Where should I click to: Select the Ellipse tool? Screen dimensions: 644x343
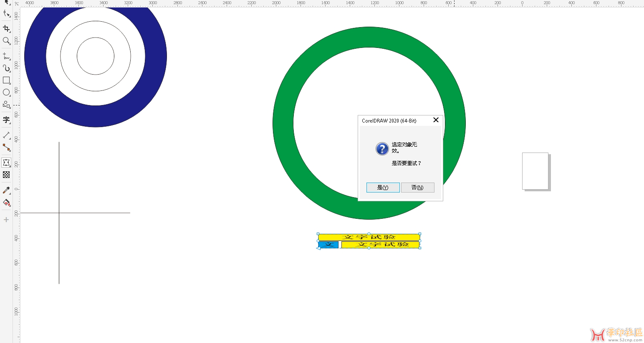6,92
